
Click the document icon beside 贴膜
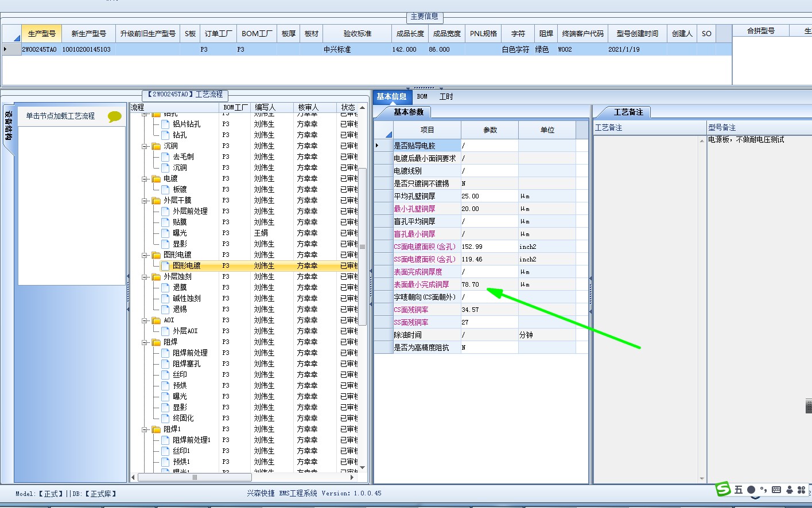[165, 222]
